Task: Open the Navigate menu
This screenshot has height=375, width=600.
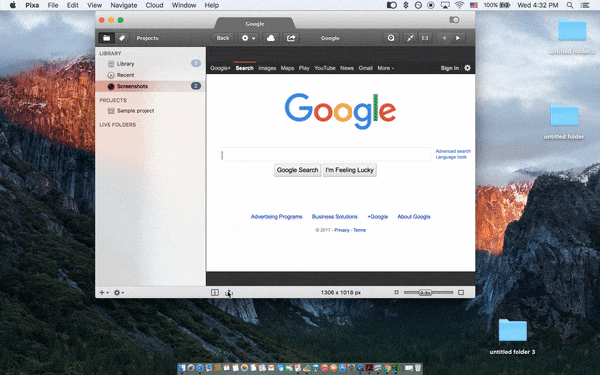Action: (124, 5)
